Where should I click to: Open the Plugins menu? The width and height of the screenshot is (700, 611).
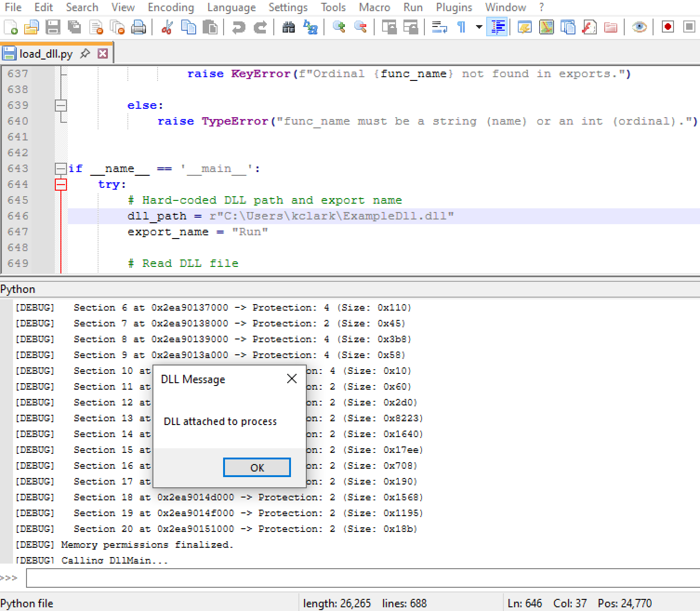(454, 7)
